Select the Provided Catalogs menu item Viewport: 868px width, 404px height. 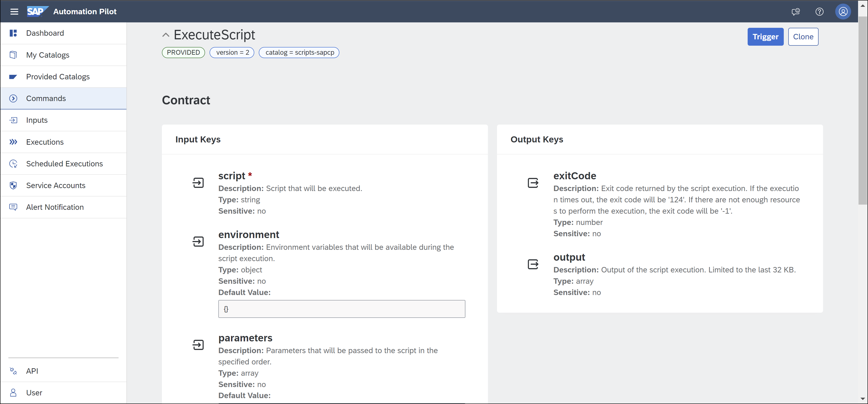[x=58, y=76]
